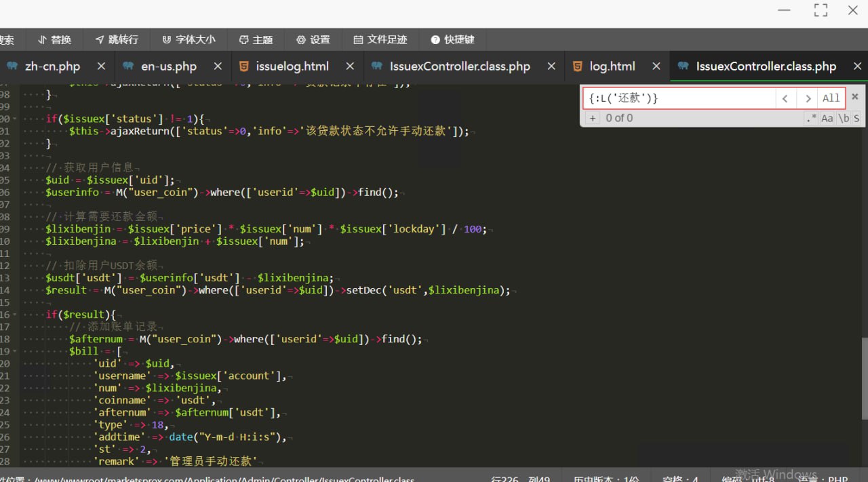Open 跳转行 (Go to line) tool
Image resolution: width=868 pixels, height=482 pixels.
(x=117, y=39)
